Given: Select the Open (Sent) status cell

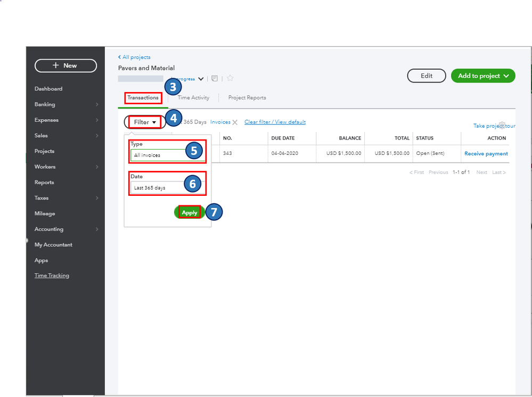Looking at the screenshot, I should coord(430,153).
